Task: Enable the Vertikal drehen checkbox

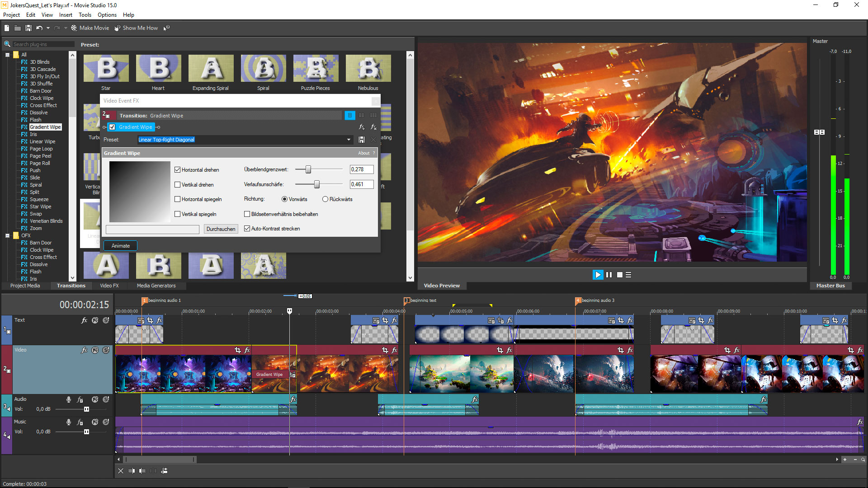Action: [x=178, y=184]
